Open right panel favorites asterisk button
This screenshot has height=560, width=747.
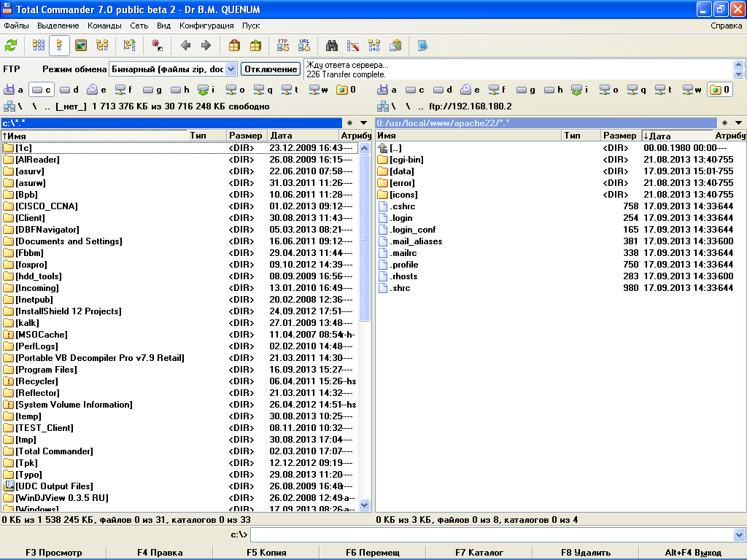tap(724, 122)
